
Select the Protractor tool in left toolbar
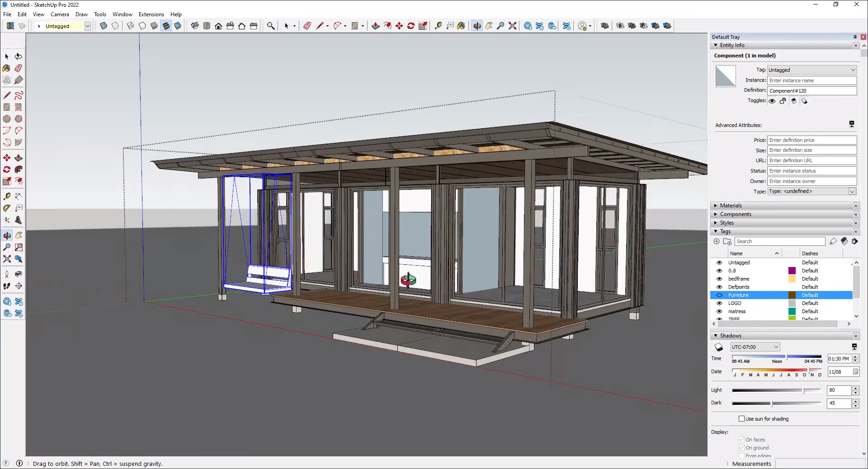coord(7,208)
